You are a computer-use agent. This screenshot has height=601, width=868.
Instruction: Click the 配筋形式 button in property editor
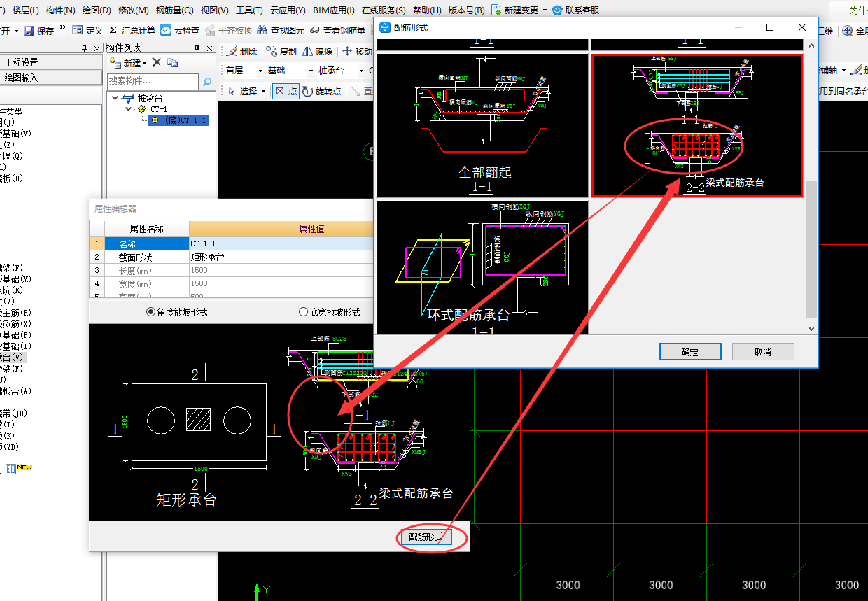coord(426,537)
